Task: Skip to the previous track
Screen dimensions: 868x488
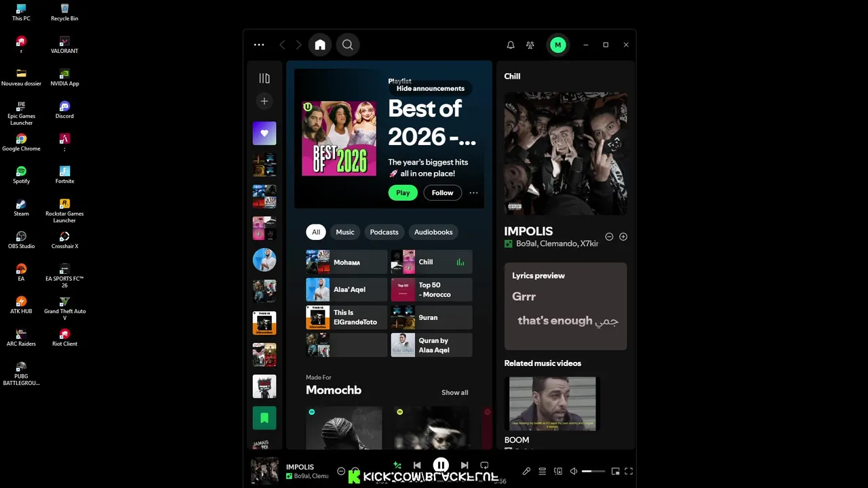Action: coord(417,466)
